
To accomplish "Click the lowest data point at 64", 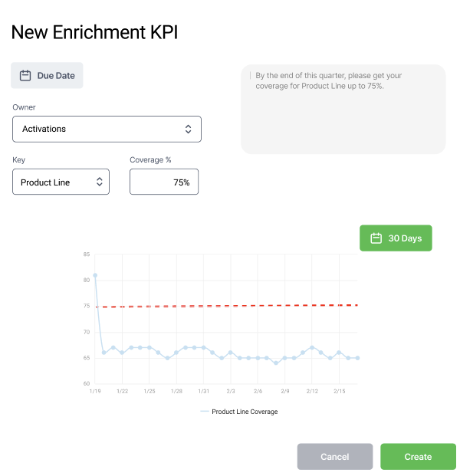I will click(276, 363).
